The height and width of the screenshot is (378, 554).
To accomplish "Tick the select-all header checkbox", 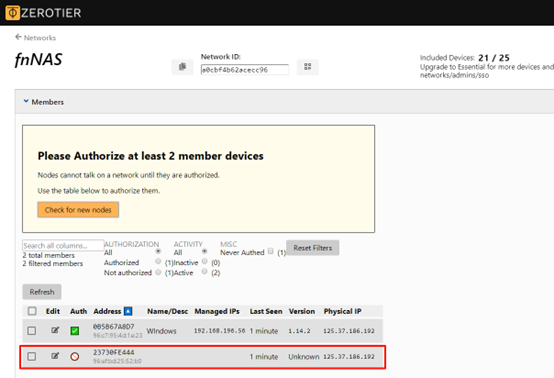I will click(x=32, y=311).
